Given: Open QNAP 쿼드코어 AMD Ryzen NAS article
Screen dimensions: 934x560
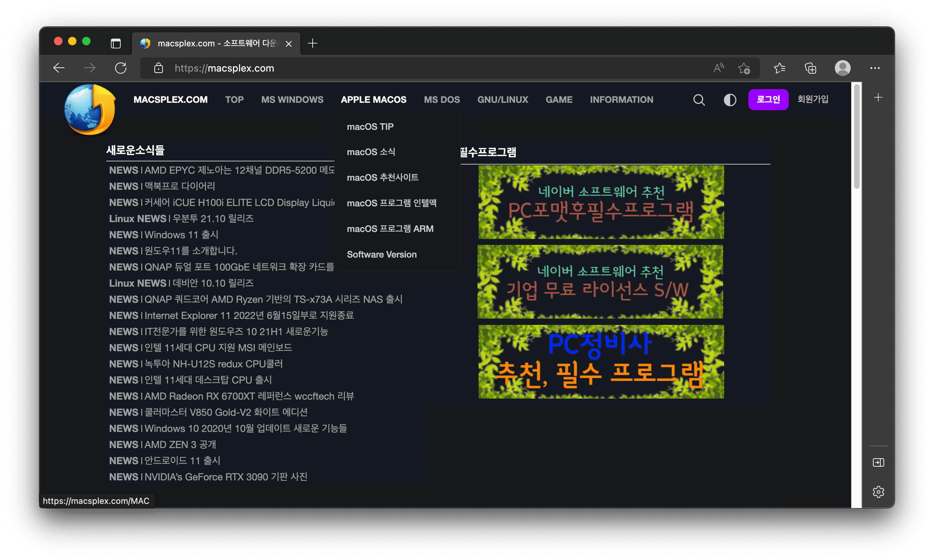Looking at the screenshot, I should tap(273, 299).
